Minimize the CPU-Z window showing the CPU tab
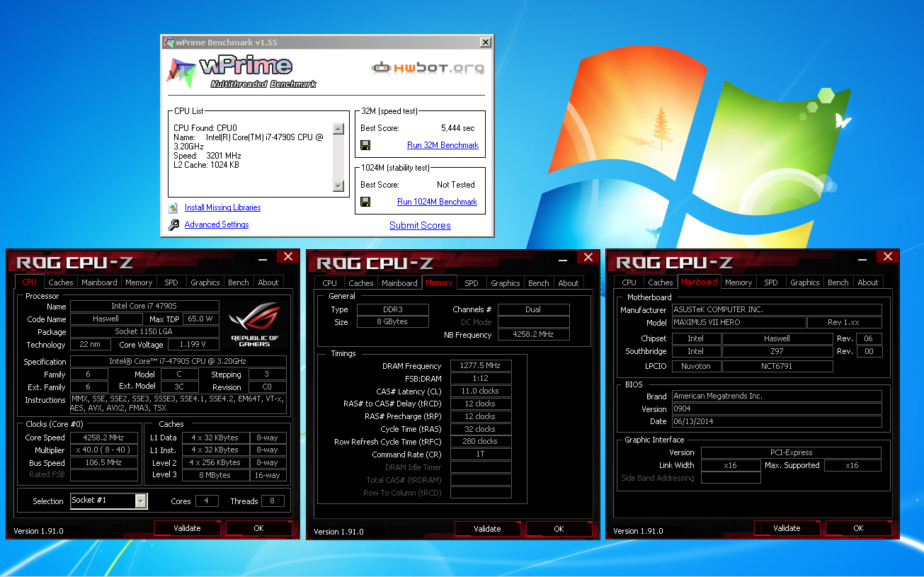The height and width of the screenshot is (577, 924). tap(262, 259)
